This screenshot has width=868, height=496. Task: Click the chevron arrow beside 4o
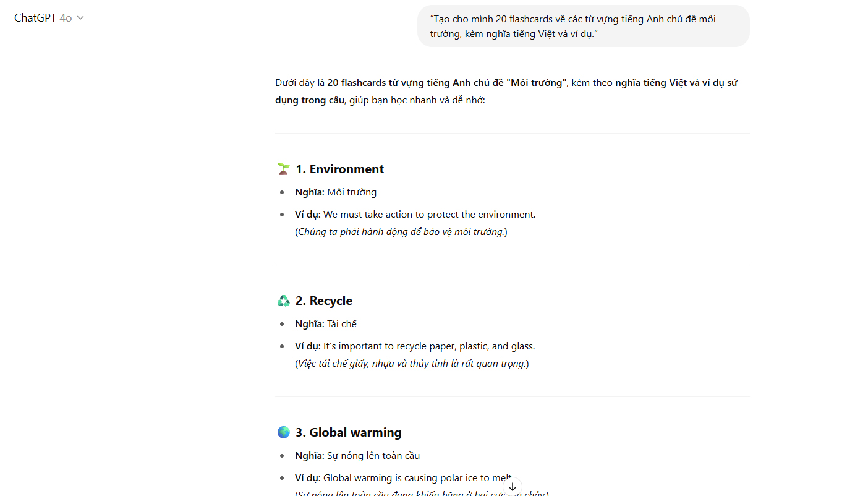coord(80,18)
